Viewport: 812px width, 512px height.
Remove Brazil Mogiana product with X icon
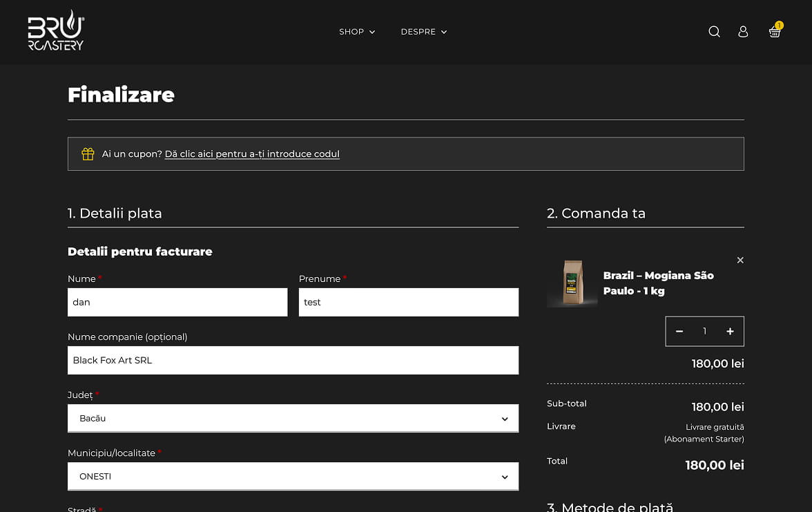point(740,260)
